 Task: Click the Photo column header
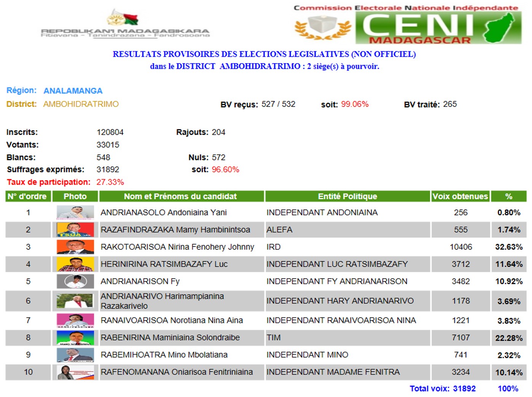click(75, 196)
